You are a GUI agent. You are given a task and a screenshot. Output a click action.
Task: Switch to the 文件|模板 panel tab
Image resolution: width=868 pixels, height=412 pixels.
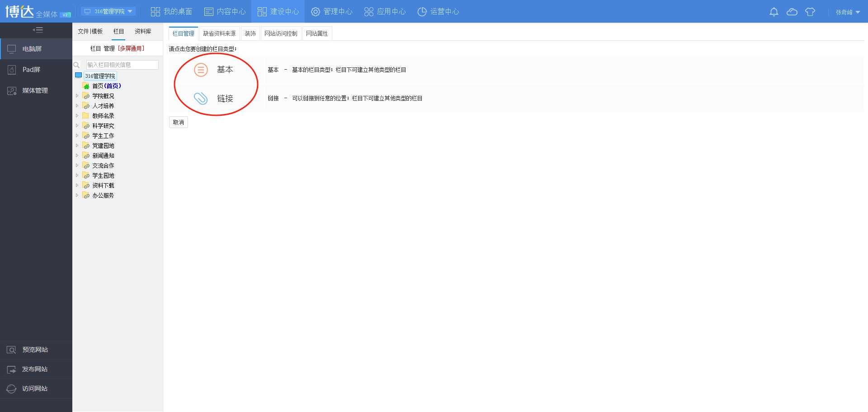tap(90, 31)
